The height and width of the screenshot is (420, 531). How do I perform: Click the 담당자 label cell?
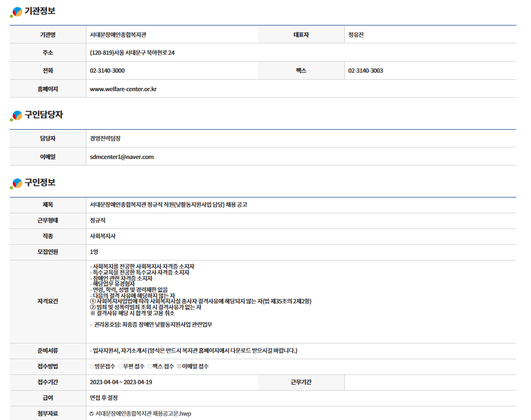click(x=48, y=138)
